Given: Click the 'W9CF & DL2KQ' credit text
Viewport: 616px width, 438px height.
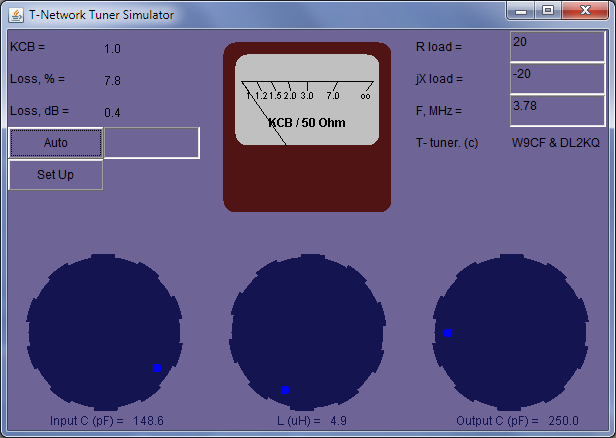Looking at the screenshot, I should 556,143.
